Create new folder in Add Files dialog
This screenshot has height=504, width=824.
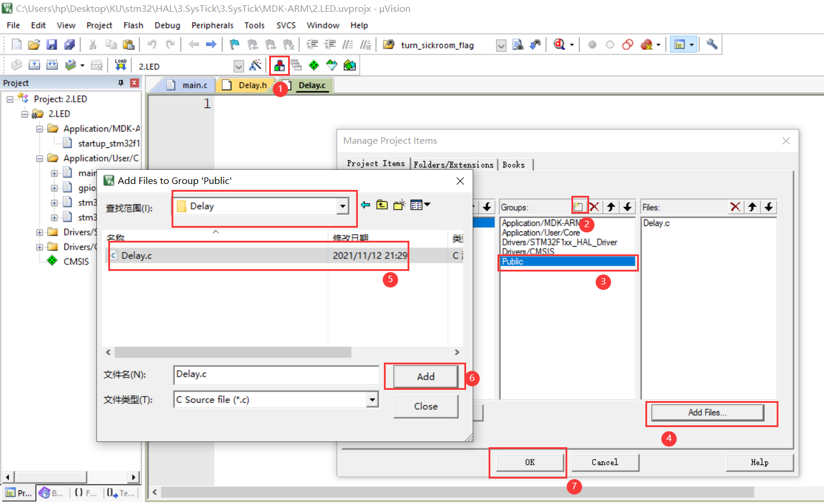click(x=399, y=205)
